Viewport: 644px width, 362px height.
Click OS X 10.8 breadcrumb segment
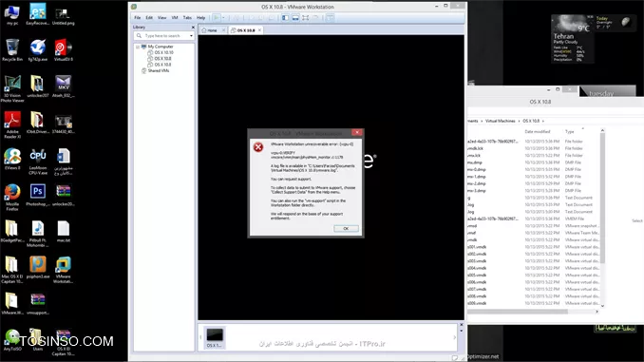531,122
